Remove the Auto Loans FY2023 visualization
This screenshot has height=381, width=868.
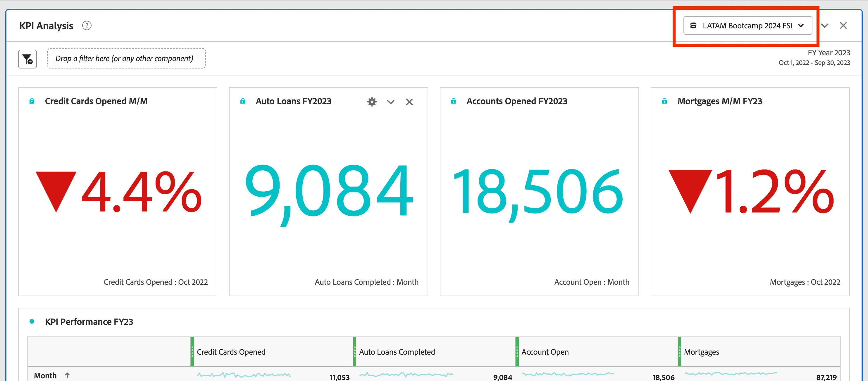(409, 102)
